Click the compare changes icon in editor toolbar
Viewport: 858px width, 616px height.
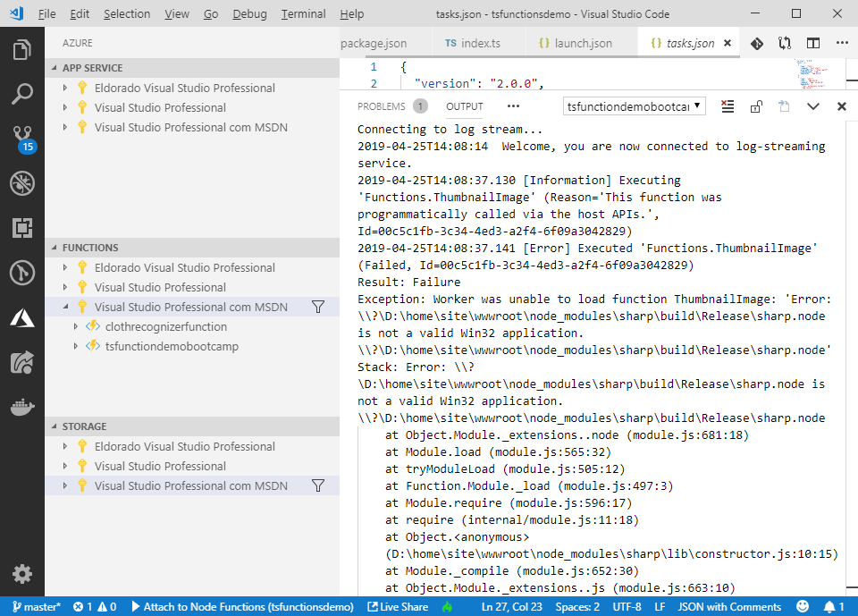(x=785, y=43)
